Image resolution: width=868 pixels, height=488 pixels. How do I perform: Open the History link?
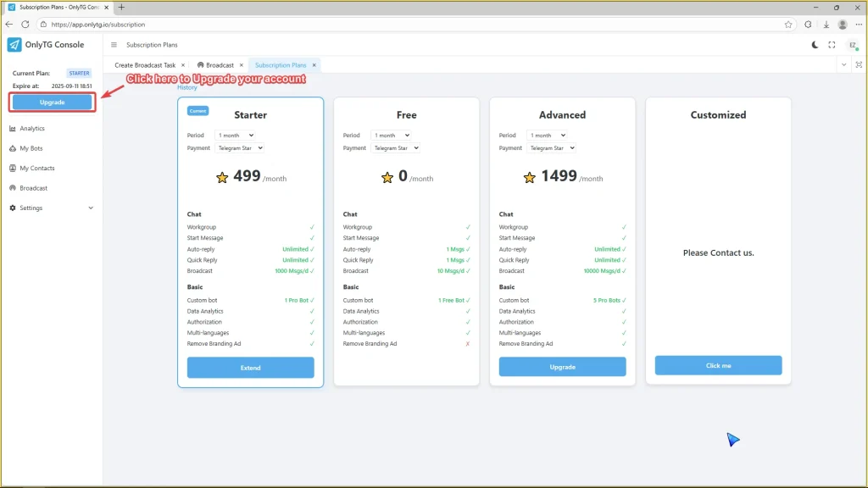(x=187, y=87)
